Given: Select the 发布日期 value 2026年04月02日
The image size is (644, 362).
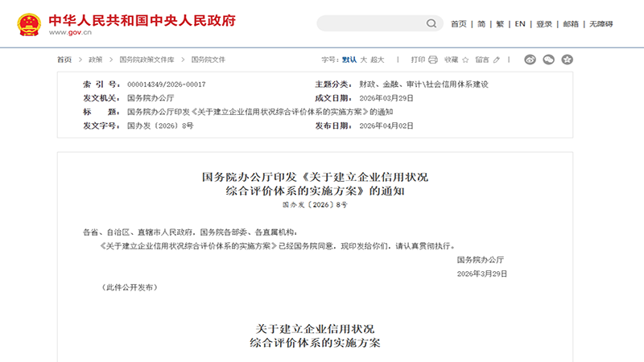Looking at the screenshot, I should 386,125.
